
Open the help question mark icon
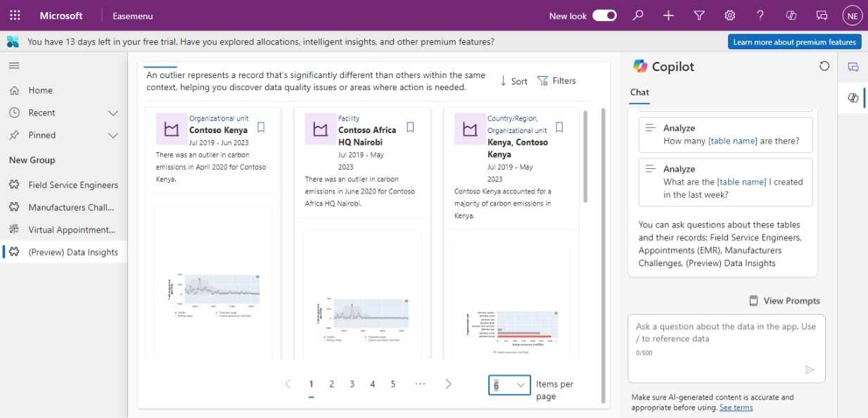coord(760,15)
